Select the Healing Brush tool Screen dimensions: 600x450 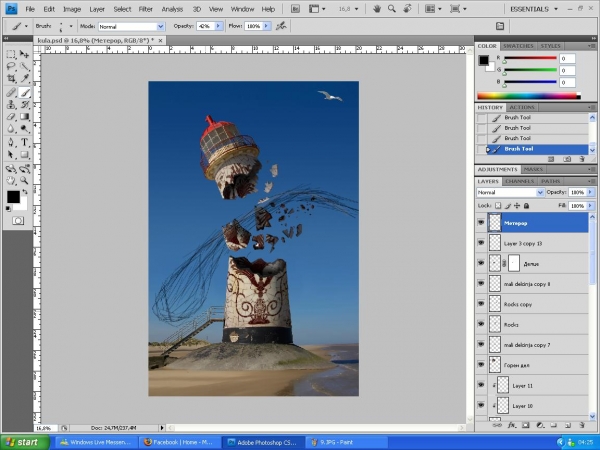pyautogui.click(x=11, y=92)
